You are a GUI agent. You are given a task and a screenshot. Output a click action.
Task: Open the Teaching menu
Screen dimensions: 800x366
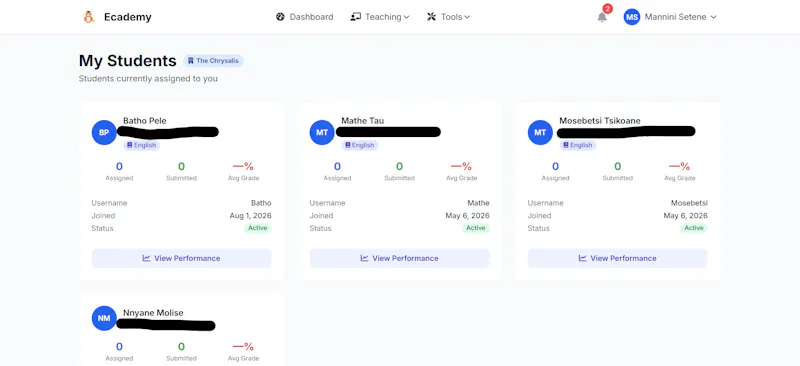click(380, 17)
